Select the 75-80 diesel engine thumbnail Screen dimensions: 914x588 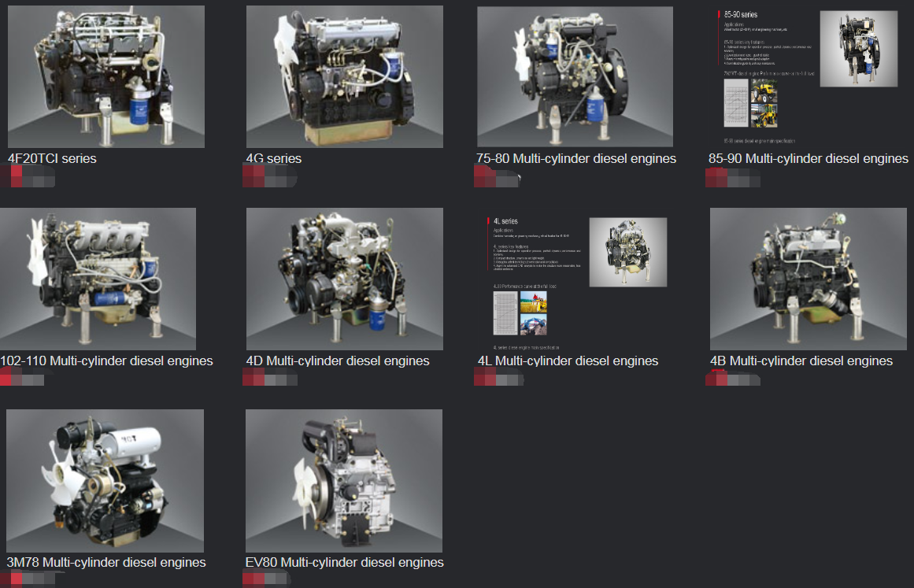tap(575, 76)
